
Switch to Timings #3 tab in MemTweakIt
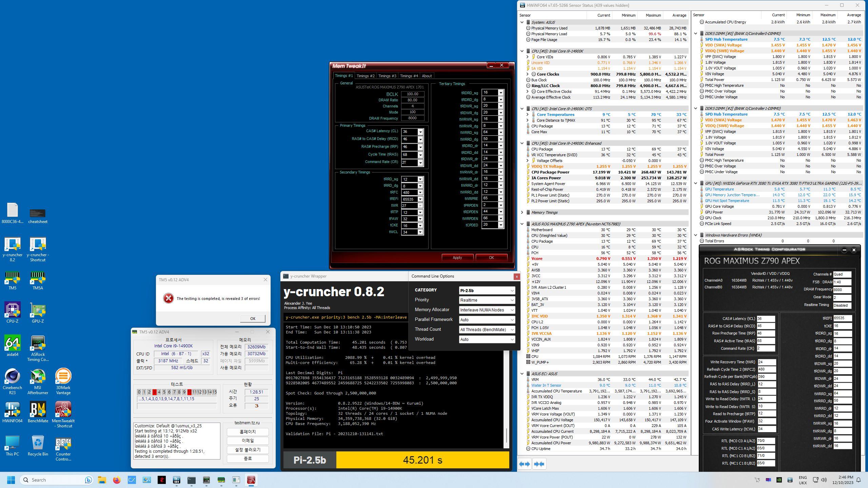coord(387,76)
